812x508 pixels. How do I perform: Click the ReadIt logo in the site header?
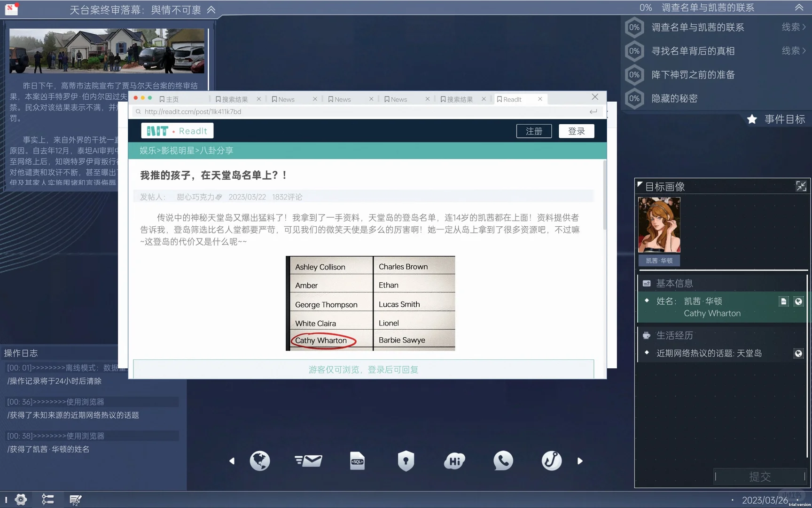coord(177,131)
